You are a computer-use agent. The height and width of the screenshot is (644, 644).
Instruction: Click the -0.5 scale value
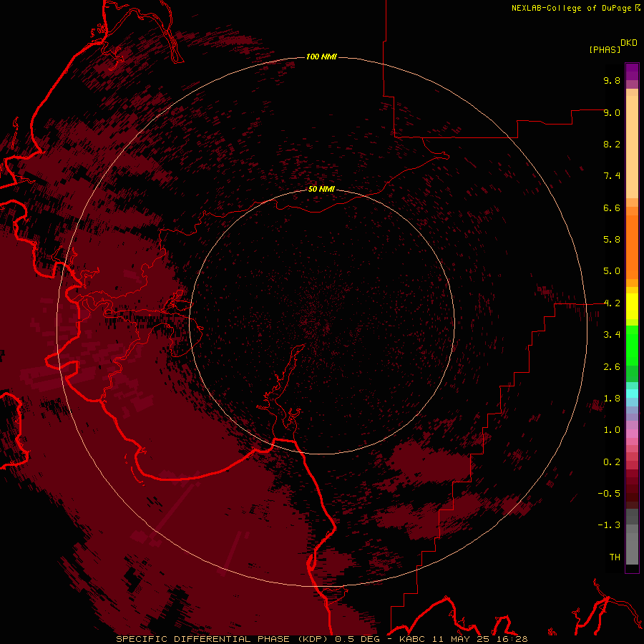609,494
